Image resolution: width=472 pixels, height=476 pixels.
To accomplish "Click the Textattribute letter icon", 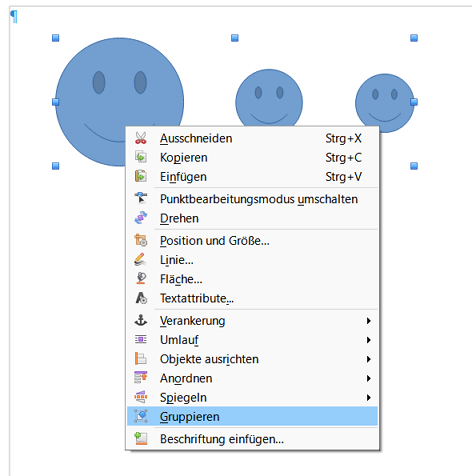I will tap(141, 298).
